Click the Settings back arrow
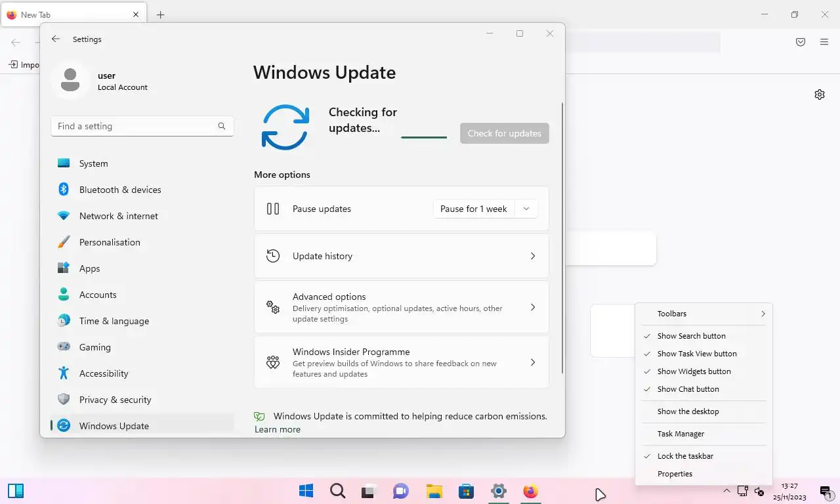 tap(56, 39)
